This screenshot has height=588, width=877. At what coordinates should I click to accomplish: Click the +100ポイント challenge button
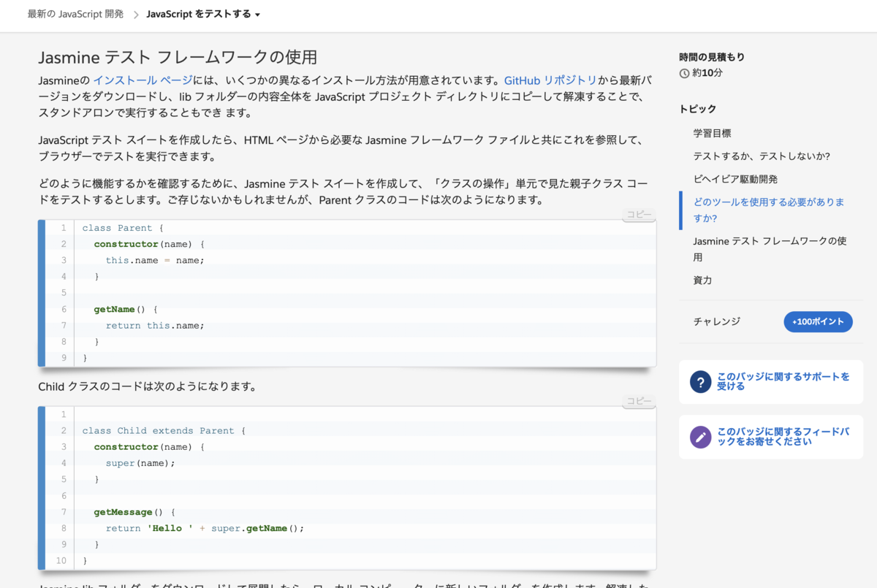[818, 321]
